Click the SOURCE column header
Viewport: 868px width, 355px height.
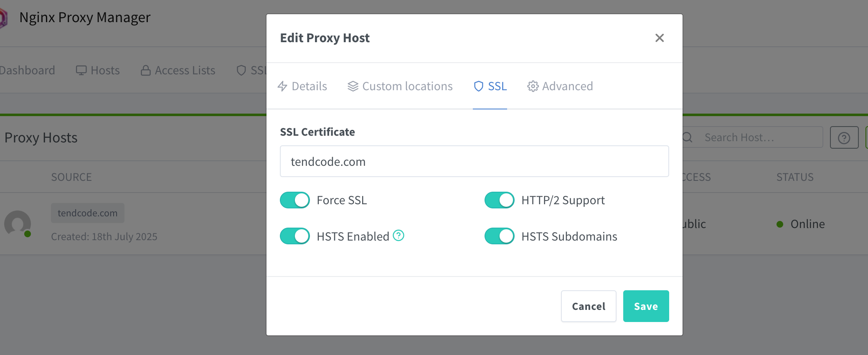coord(71,177)
